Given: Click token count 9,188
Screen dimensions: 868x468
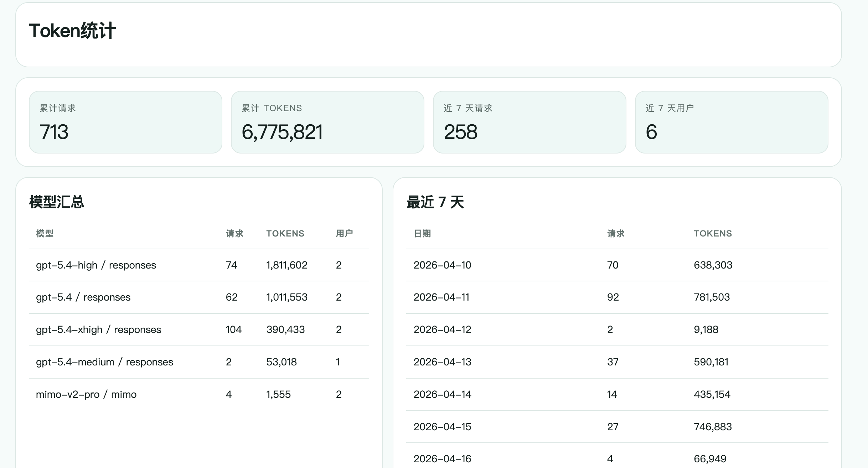Looking at the screenshot, I should click(x=706, y=330).
